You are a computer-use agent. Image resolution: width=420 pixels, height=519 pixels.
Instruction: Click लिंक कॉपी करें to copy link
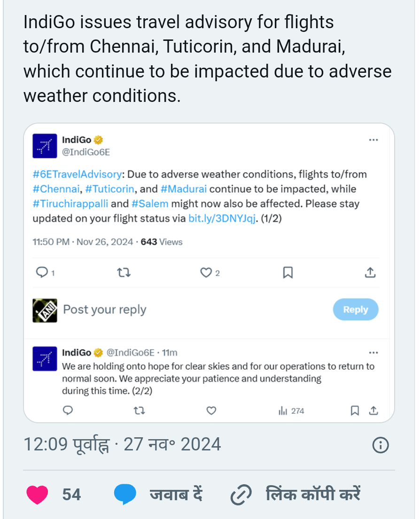coord(296,495)
